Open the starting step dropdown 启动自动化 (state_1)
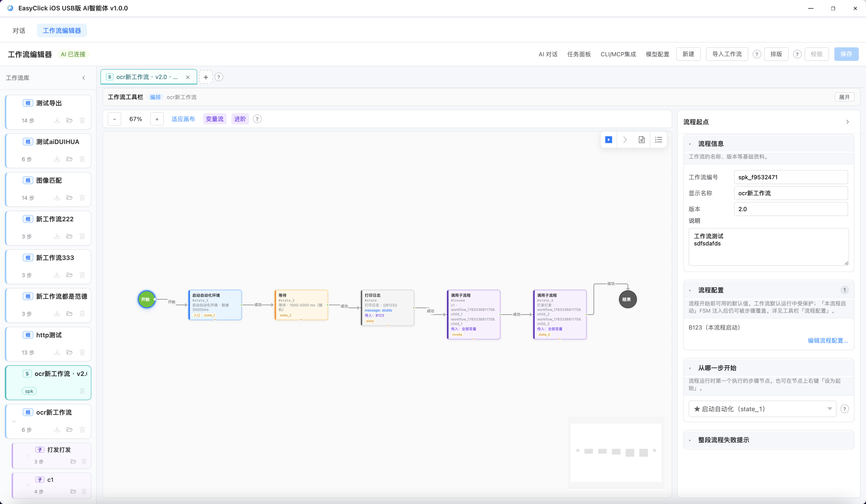This screenshot has height=504, width=866. (x=762, y=409)
